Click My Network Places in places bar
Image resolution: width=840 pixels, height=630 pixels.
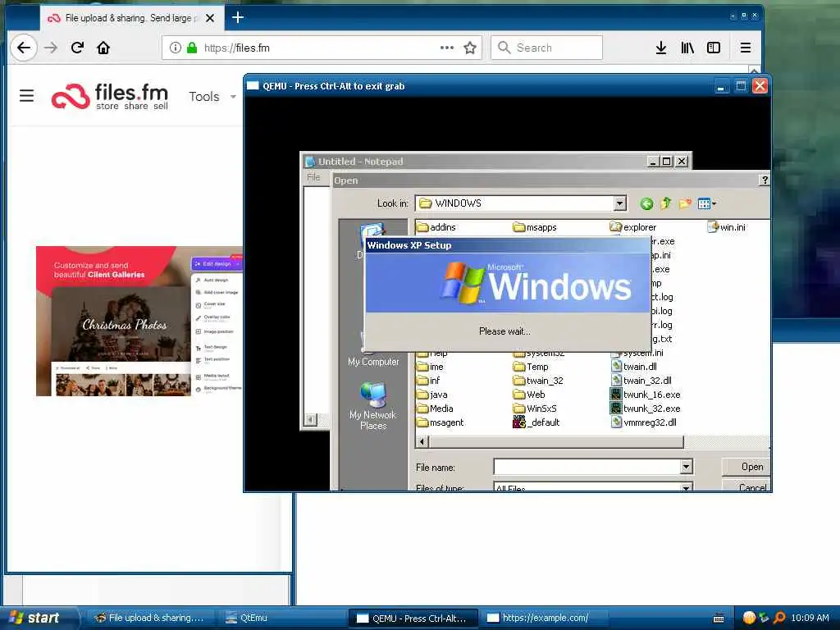[x=373, y=406]
